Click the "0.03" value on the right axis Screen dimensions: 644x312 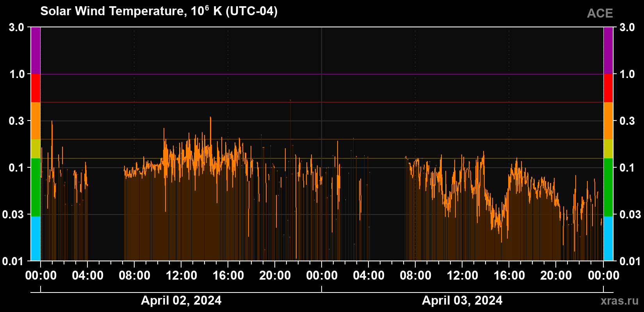click(x=630, y=214)
